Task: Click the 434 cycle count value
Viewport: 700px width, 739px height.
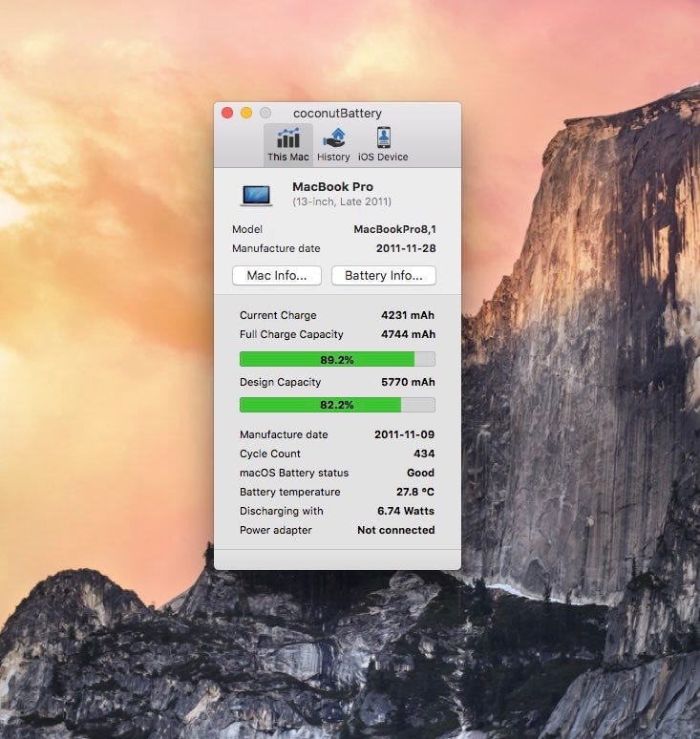Action: [424, 454]
